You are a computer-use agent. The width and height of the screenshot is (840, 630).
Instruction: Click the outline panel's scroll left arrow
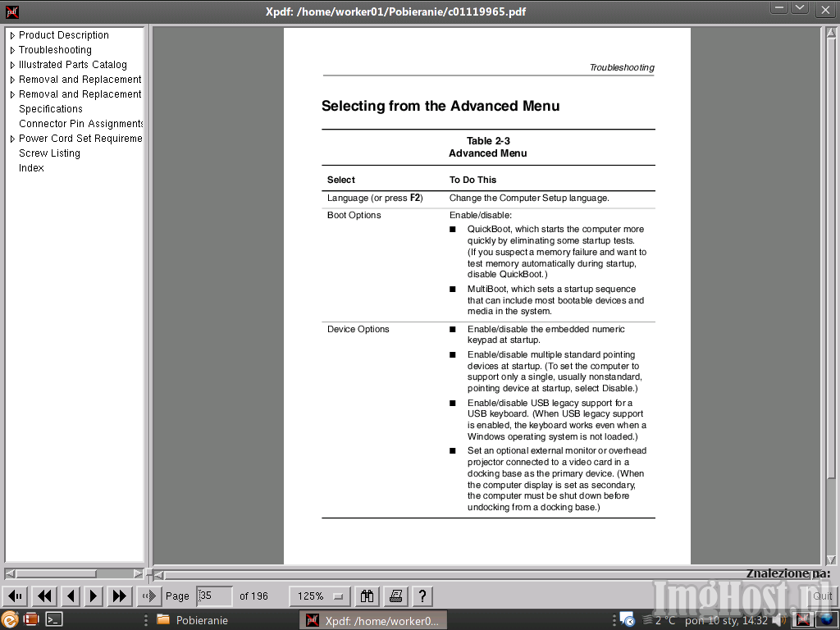[10, 573]
